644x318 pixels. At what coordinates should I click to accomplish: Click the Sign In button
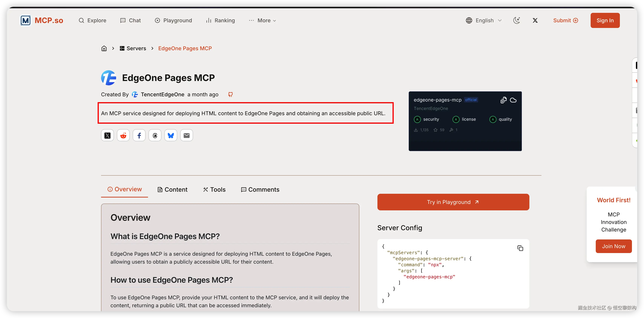[x=605, y=20]
